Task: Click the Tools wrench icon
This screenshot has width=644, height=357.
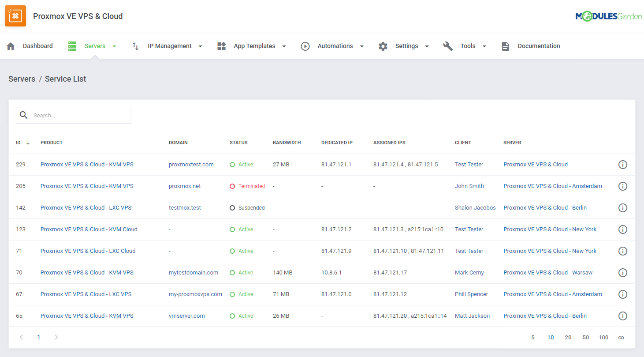Action: 448,46
